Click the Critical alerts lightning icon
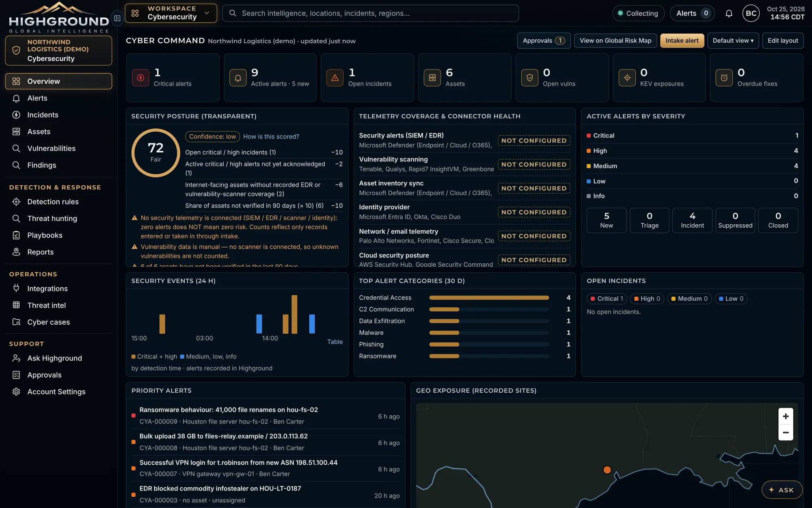The width and height of the screenshot is (812, 508). click(140, 78)
